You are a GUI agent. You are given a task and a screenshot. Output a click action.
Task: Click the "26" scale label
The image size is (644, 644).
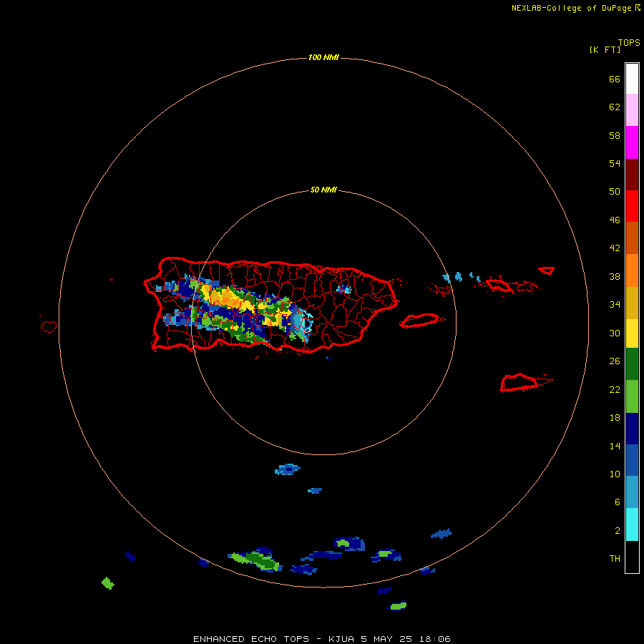(615, 361)
